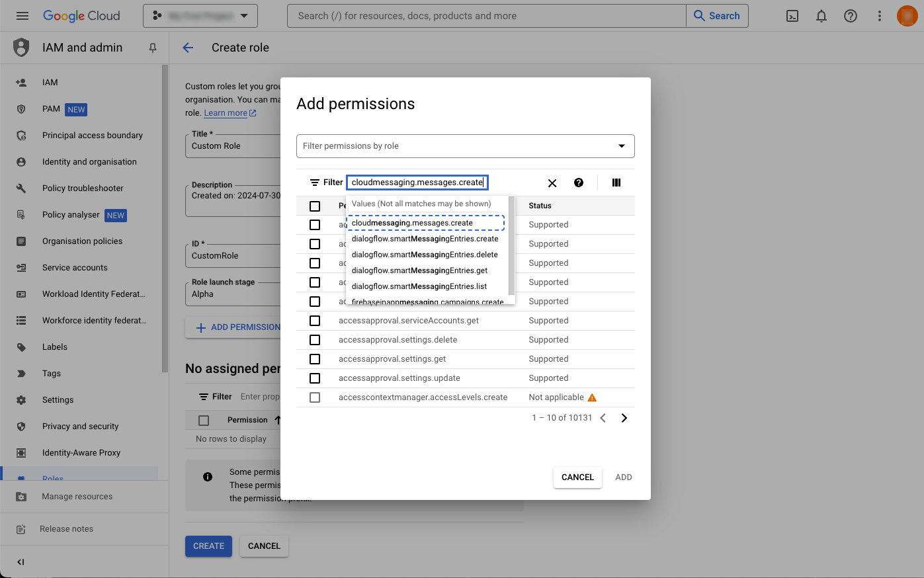Open the main navigation hamburger menu
The height and width of the screenshot is (578, 924).
point(22,16)
